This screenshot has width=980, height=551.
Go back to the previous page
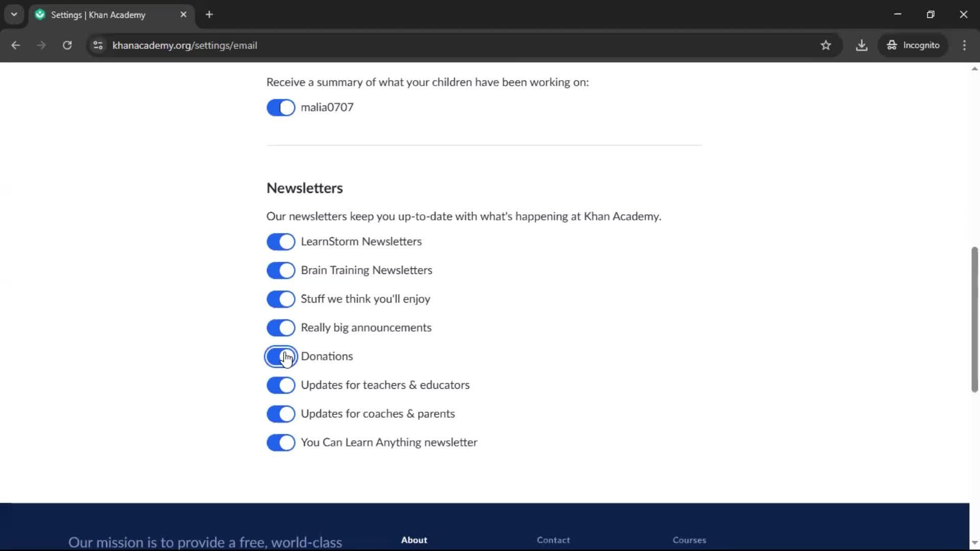pyautogui.click(x=16, y=45)
